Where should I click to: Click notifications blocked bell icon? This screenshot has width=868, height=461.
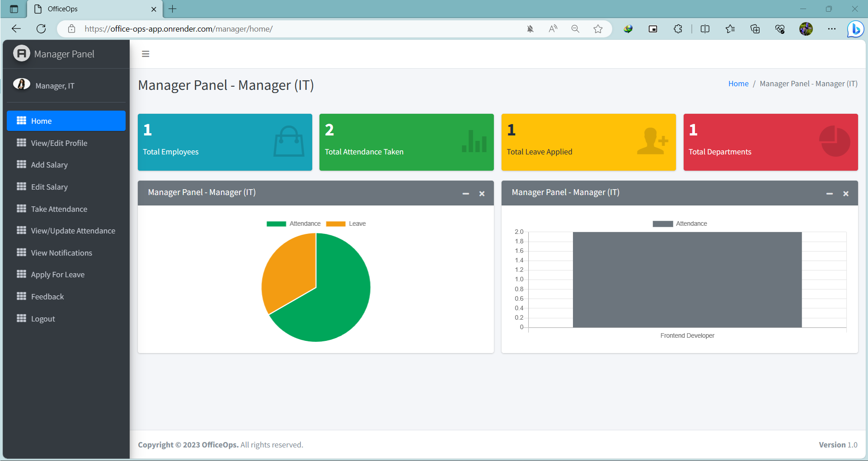pyautogui.click(x=530, y=29)
